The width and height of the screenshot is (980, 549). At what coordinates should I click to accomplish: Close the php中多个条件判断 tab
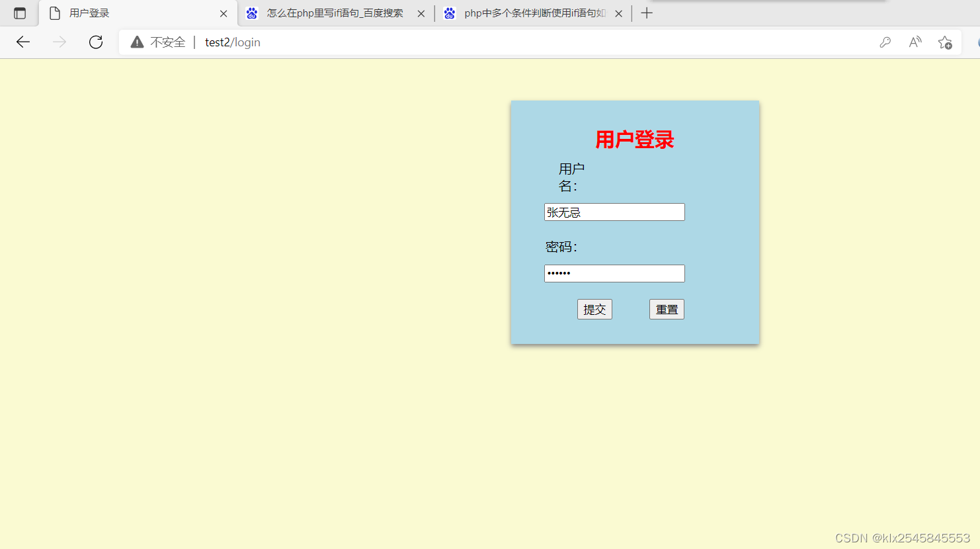(x=618, y=13)
